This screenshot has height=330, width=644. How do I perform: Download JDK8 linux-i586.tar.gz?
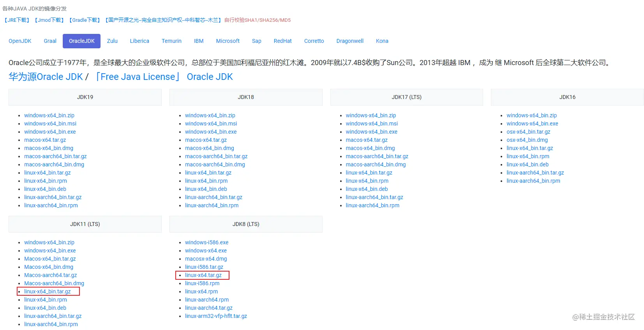click(204, 267)
